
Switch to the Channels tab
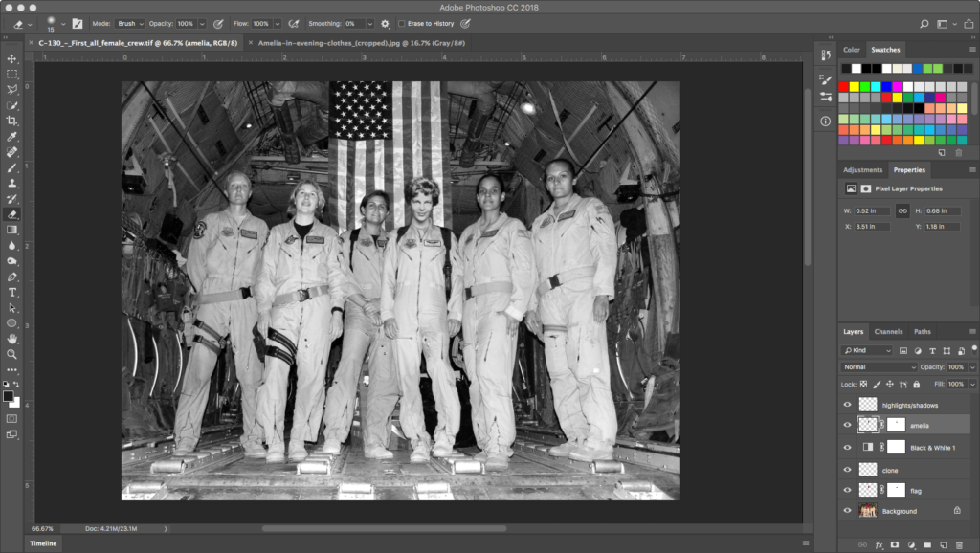[x=888, y=332]
